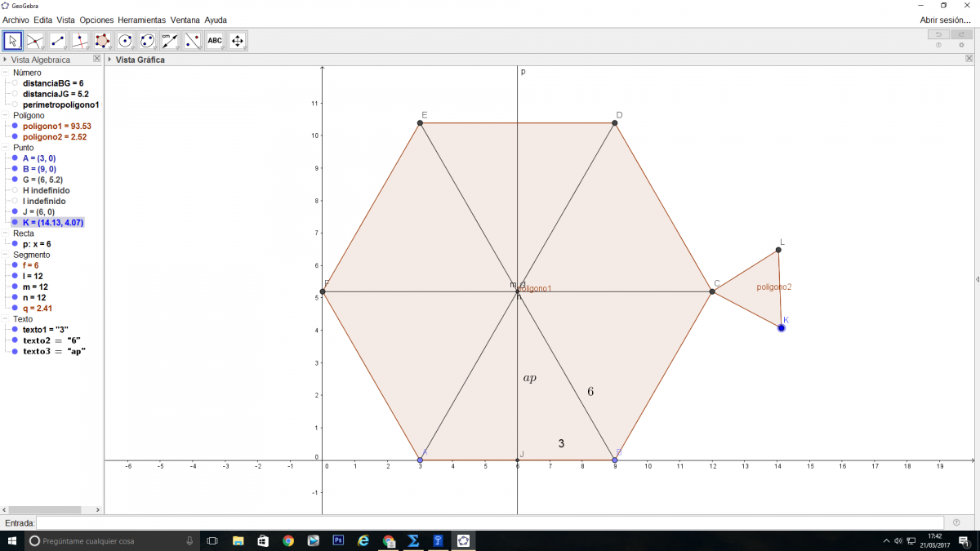Viewport: 980px width, 551px height.
Task: Collapse the Segmento category
Action: [x=7, y=255]
